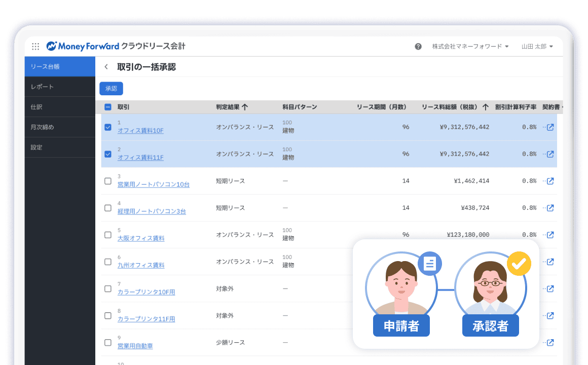The image size is (588, 365).
Task: Check the 営業用自動車 row checkbox
Action: pos(108,343)
